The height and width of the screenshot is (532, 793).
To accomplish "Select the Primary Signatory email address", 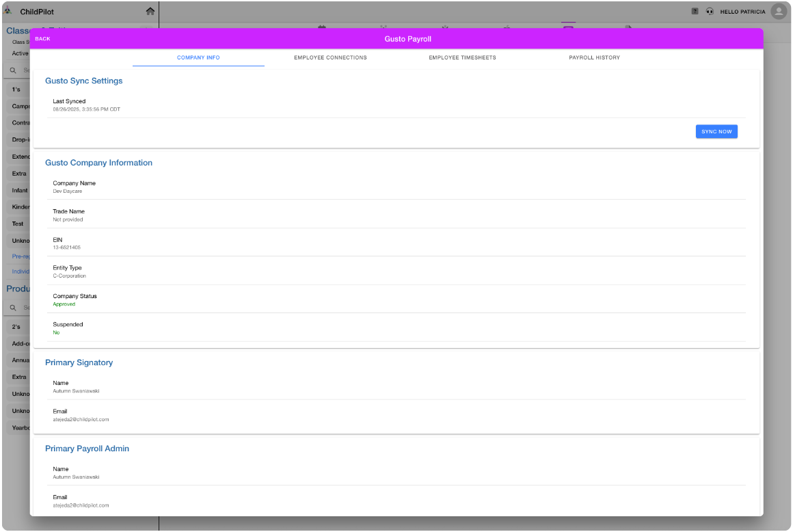I will click(x=81, y=419).
